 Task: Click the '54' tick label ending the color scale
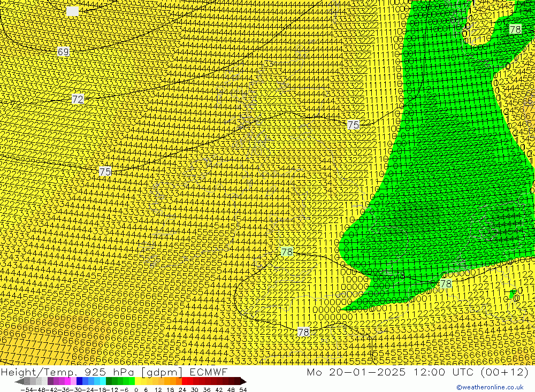click(243, 390)
